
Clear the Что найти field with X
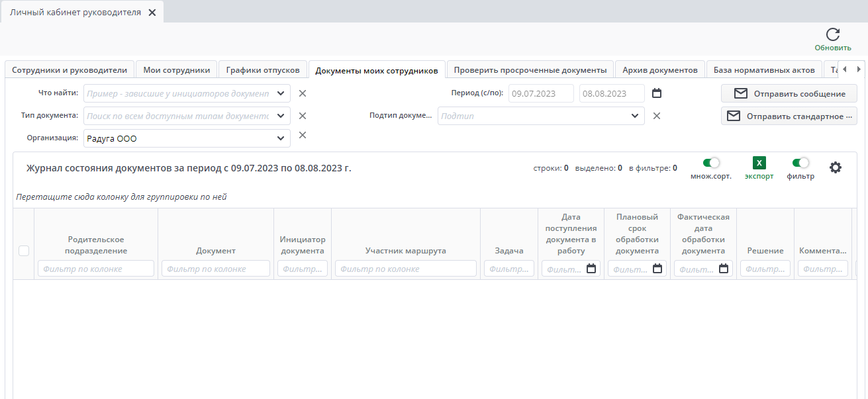tap(303, 93)
